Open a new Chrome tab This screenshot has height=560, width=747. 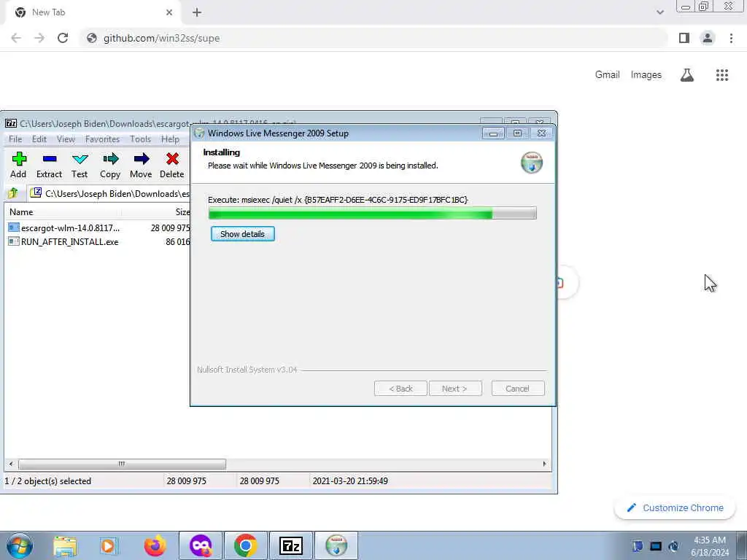[x=197, y=12]
